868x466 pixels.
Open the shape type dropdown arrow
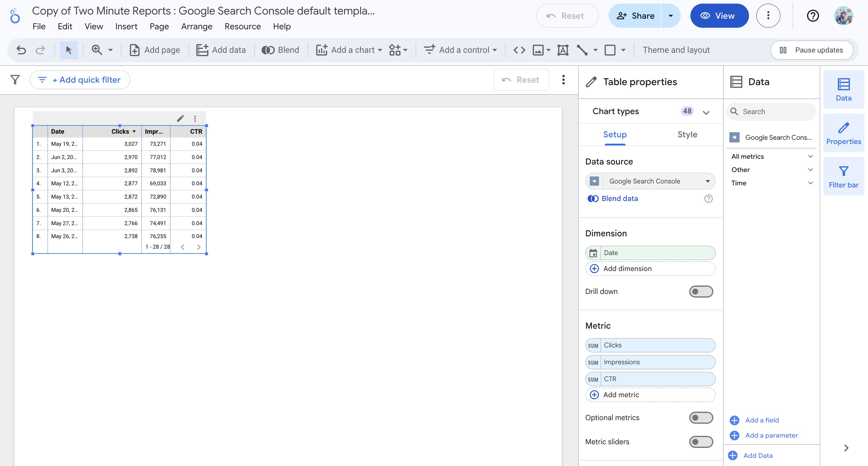click(623, 50)
